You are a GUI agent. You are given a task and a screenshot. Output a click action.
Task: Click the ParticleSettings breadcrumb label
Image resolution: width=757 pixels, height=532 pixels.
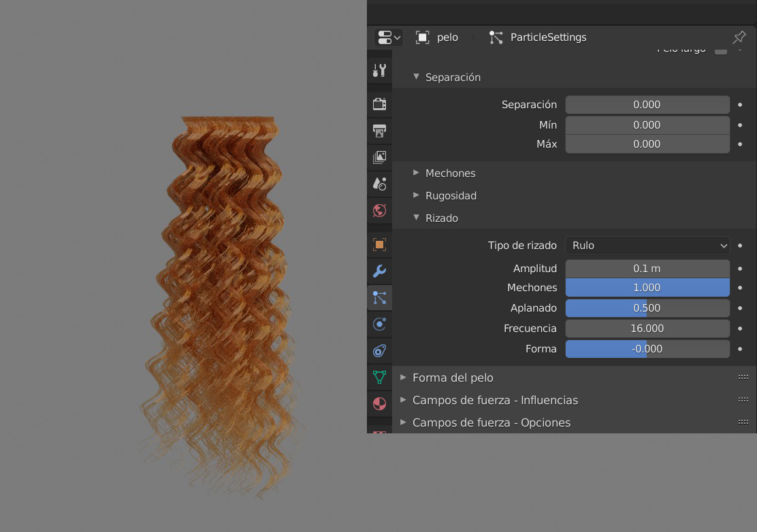[549, 37]
